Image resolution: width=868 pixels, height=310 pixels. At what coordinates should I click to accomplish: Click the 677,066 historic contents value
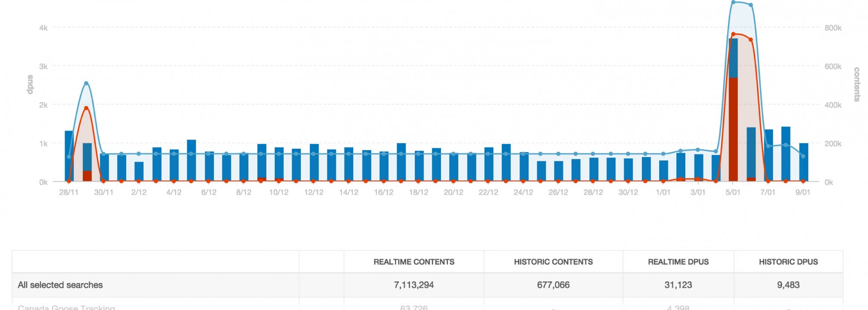click(x=553, y=285)
